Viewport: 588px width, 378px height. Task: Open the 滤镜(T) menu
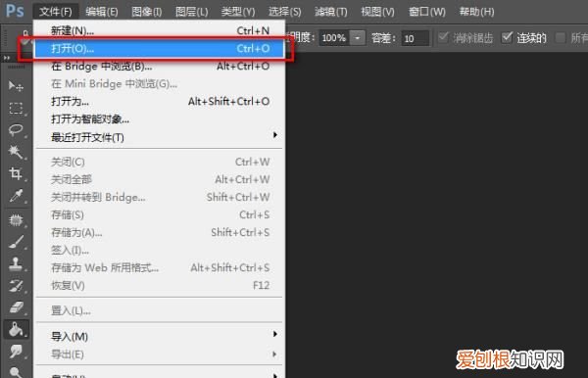click(331, 12)
